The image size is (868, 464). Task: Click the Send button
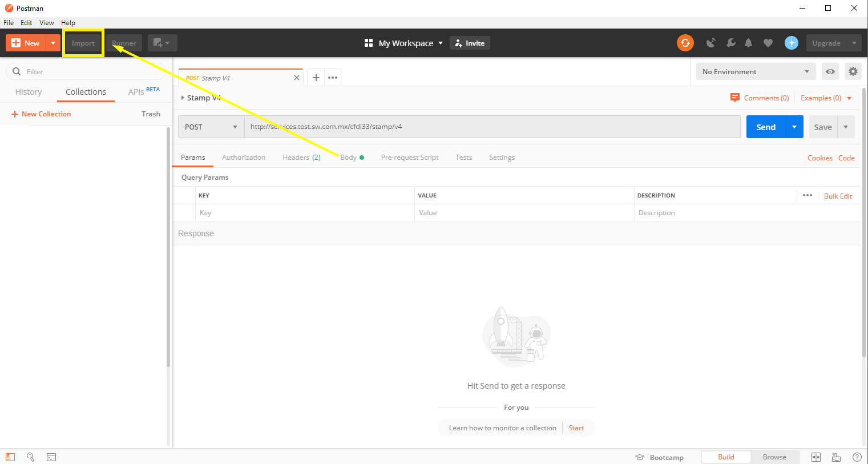click(765, 127)
